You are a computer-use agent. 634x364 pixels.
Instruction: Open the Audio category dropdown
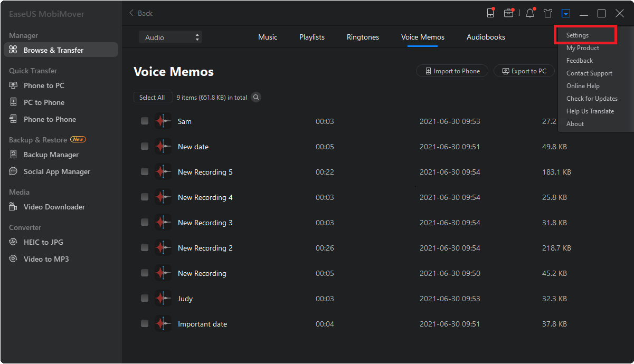[x=171, y=37]
